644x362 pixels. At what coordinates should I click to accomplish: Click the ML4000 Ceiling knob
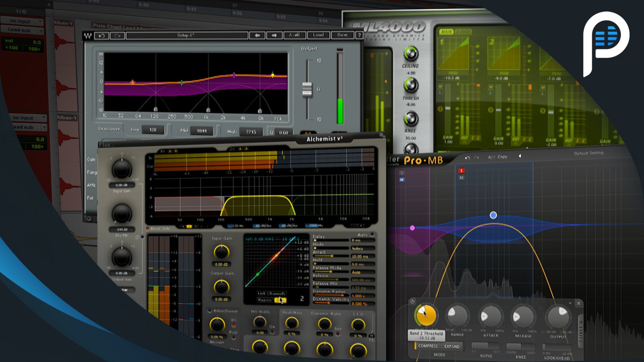(x=410, y=54)
